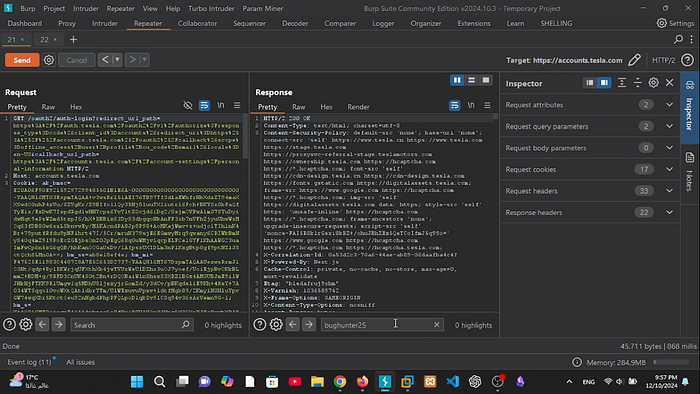This screenshot has width=700, height=394.
Task: Add a new Repeater tab
Action: [73, 40]
